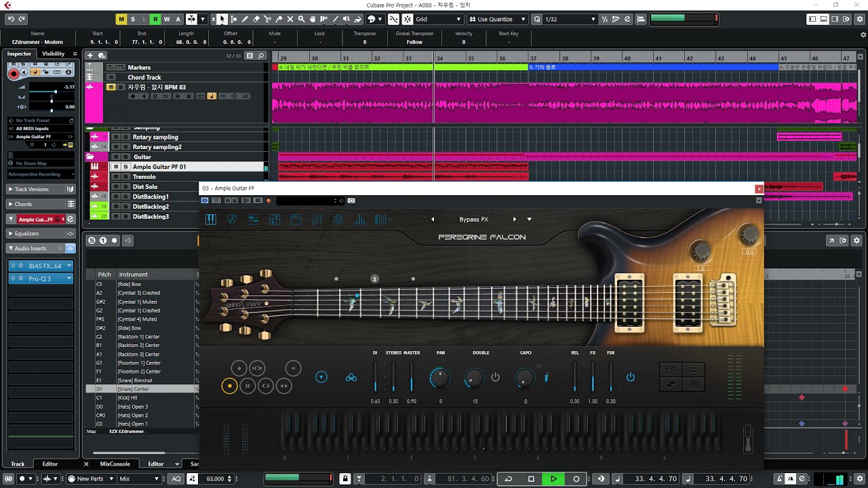Select the Split scissors tool
The height and width of the screenshot is (488, 868).
(x=268, y=19)
